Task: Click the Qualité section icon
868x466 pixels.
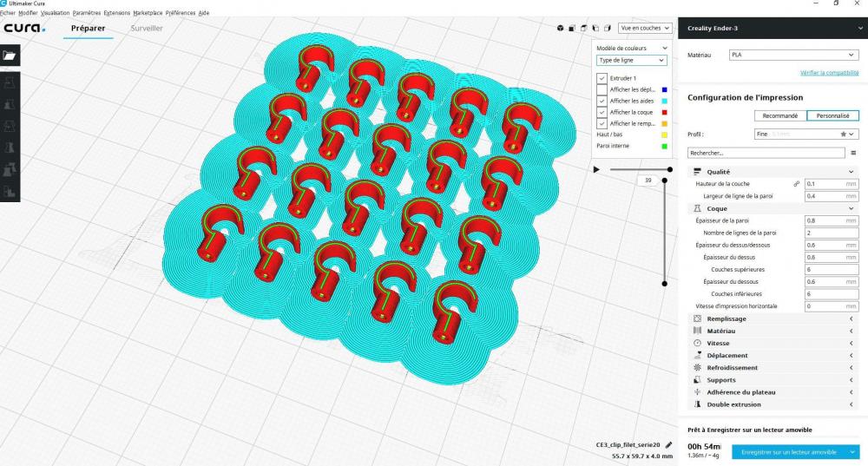Action: (697, 172)
